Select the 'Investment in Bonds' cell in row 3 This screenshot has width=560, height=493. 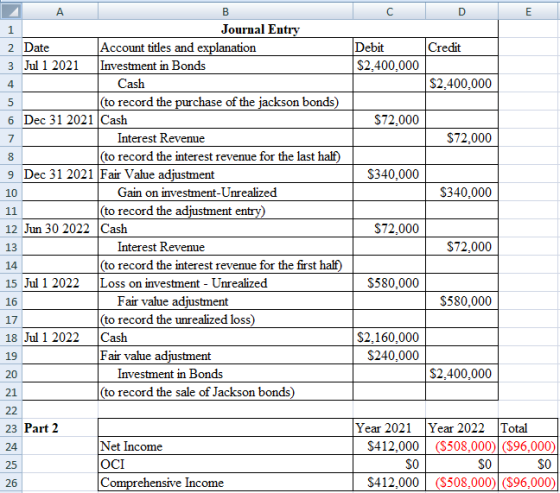(x=225, y=65)
